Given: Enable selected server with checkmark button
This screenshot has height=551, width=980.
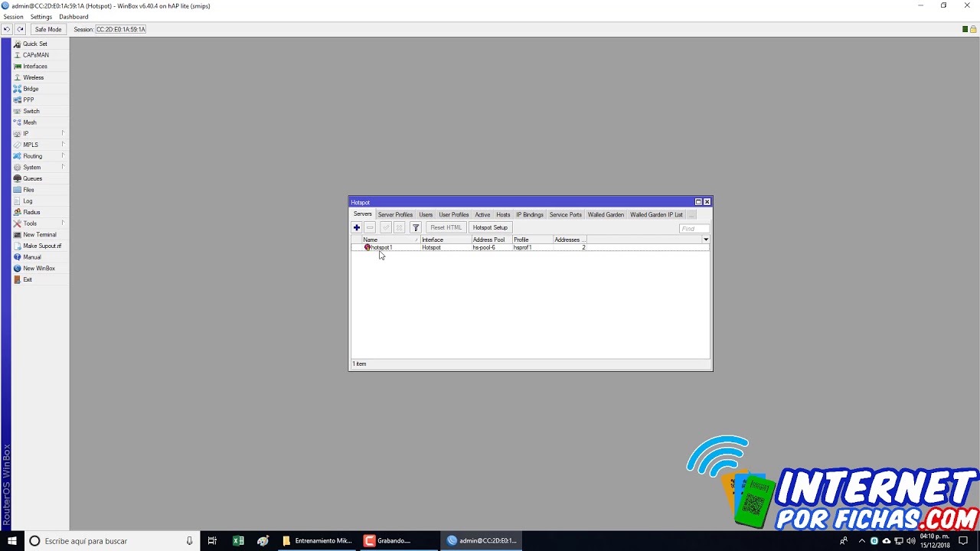Looking at the screenshot, I should (x=386, y=227).
